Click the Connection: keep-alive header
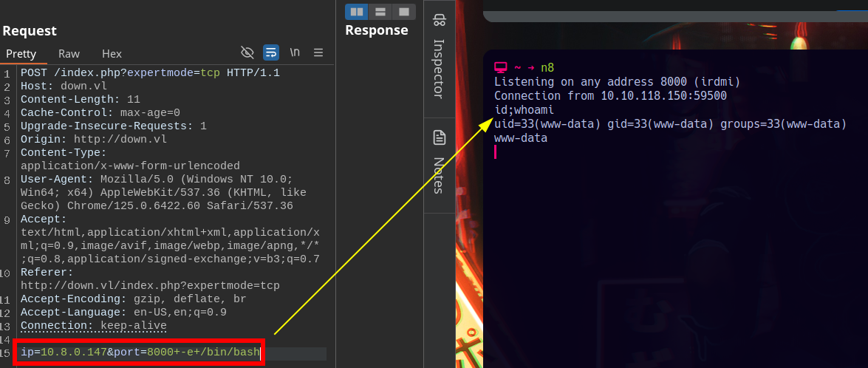This screenshot has width=868, height=368. [x=94, y=325]
